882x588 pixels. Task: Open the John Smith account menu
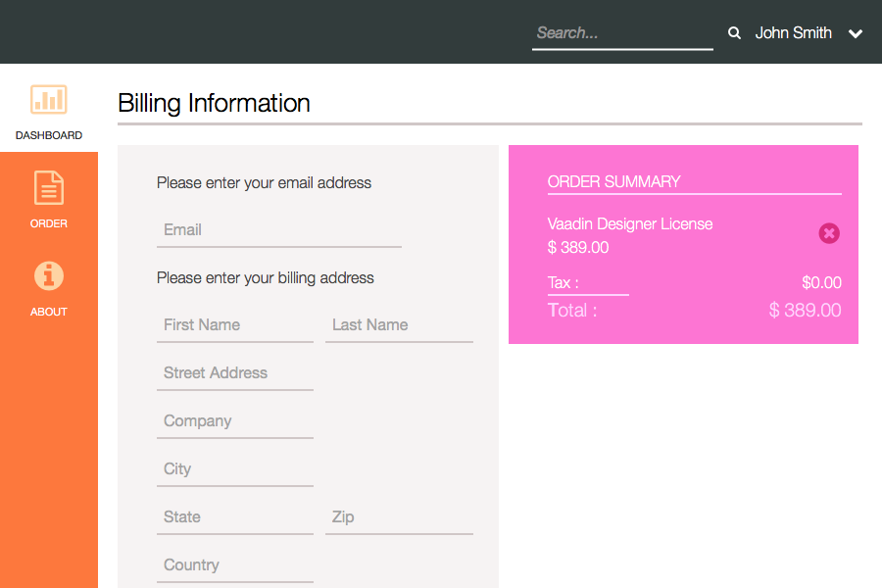click(x=793, y=33)
